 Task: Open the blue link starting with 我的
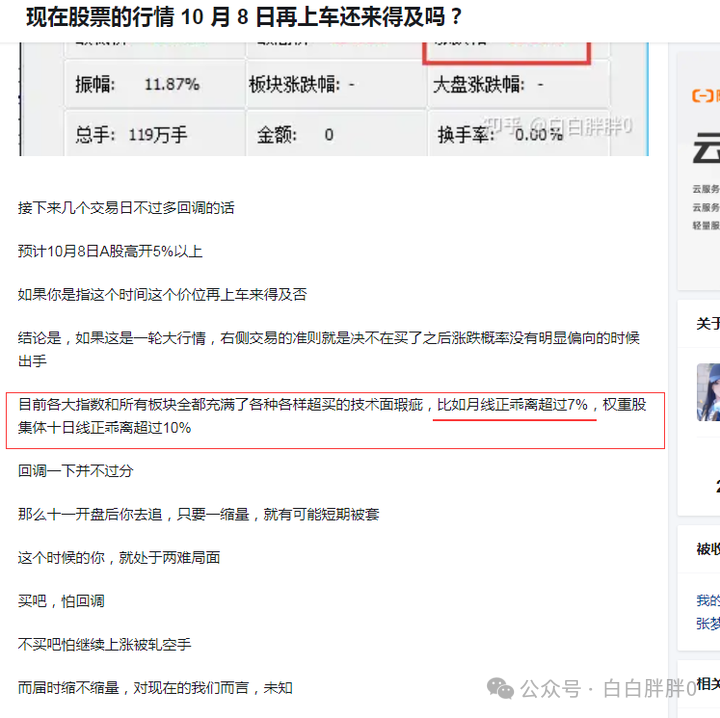coord(708,600)
